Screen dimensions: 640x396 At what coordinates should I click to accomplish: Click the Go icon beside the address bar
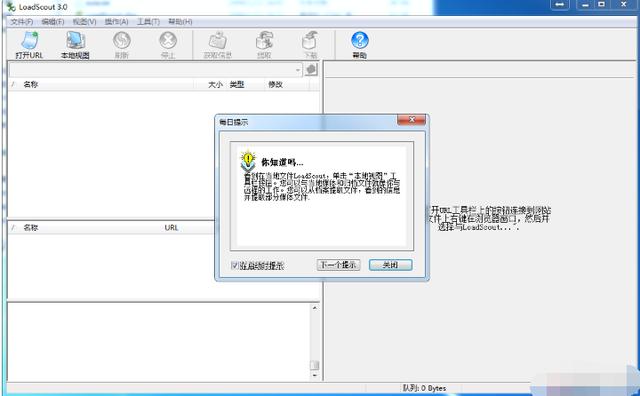coord(311,70)
